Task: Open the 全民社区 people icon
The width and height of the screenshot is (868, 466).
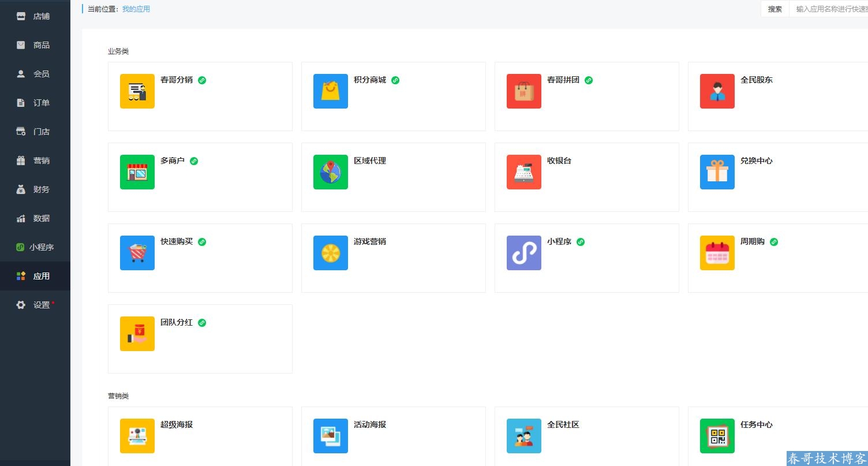Action: 524,436
